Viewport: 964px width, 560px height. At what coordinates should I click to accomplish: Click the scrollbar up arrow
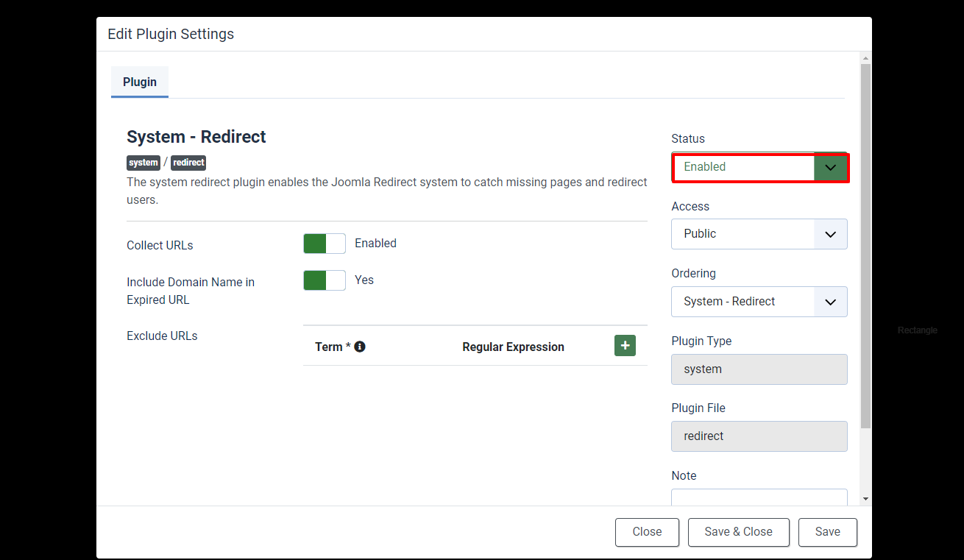(x=865, y=57)
